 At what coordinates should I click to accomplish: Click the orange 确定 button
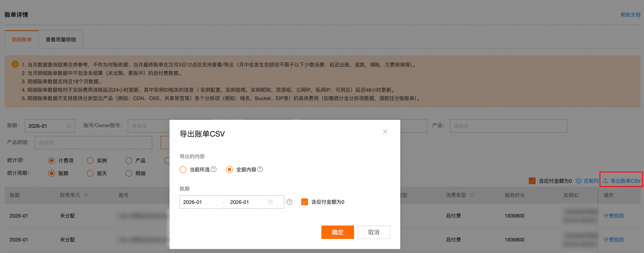point(337,232)
